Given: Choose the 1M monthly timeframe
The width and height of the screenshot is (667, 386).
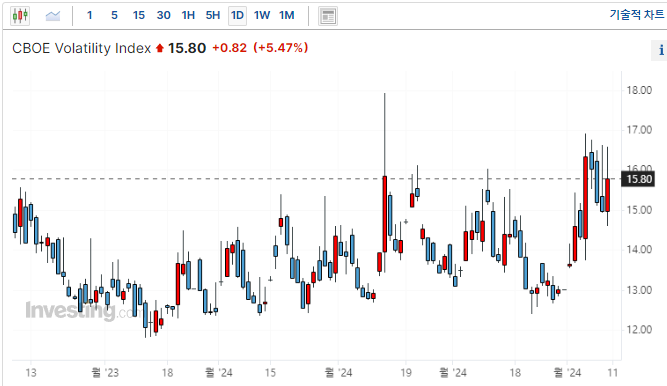Looking at the screenshot, I should 287,16.
